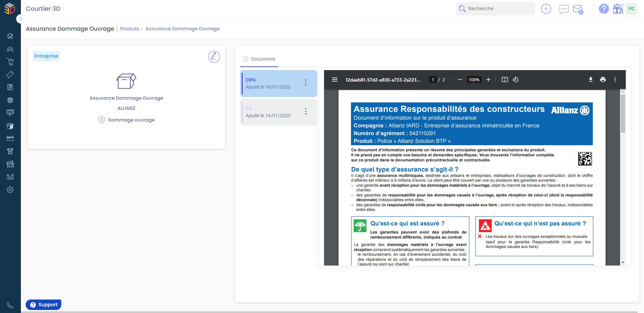The image size is (644, 313).
Task: Rotate the PDF counterclockwise
Action: point(515,80)
